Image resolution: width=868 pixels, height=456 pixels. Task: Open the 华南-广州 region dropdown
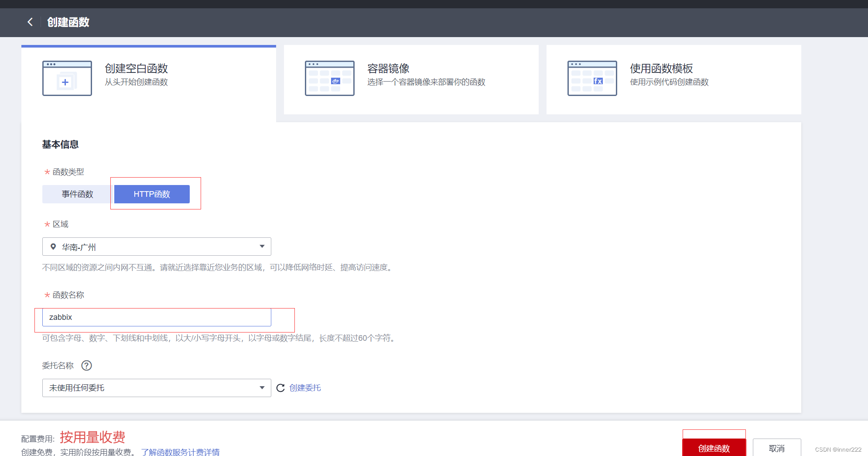tap(157, 247)
